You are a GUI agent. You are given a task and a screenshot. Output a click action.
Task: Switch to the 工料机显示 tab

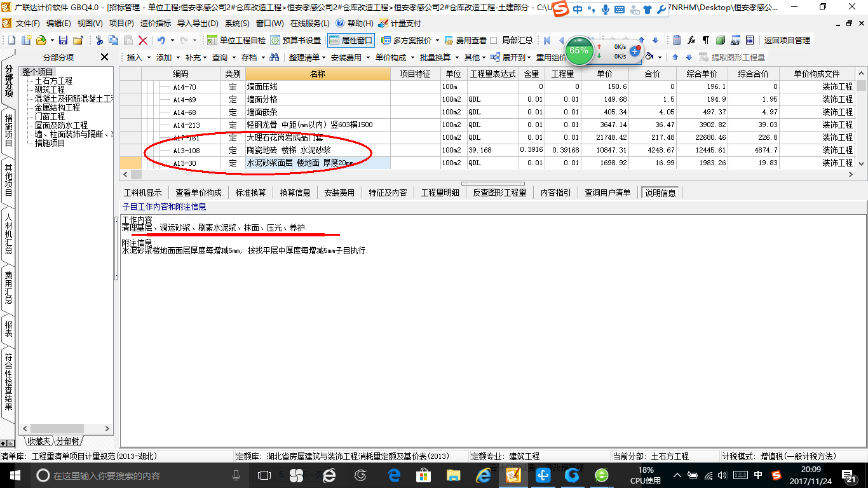(143, 193)
